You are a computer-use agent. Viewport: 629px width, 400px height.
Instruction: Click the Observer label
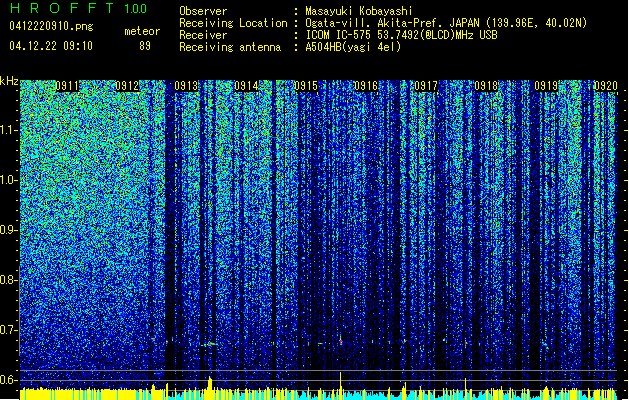pos(203,11)
